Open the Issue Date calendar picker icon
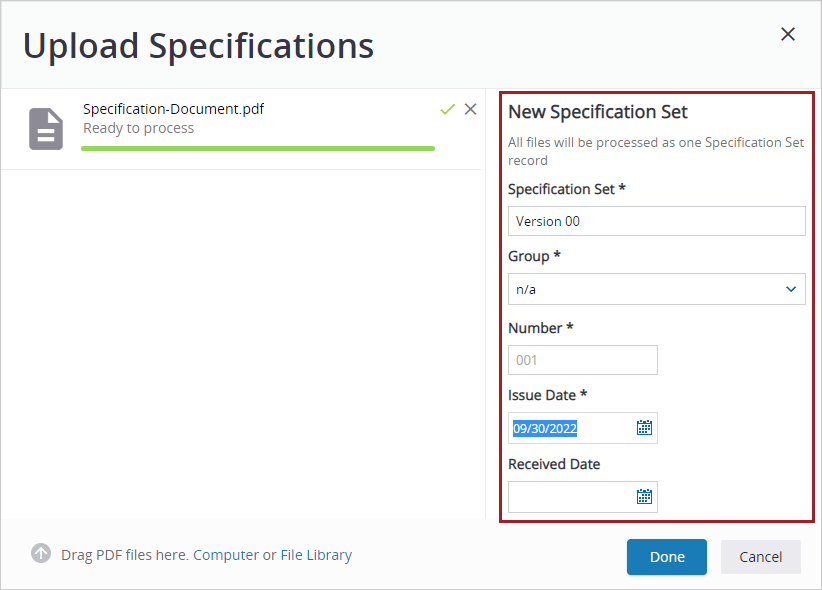 coord(647,427)
